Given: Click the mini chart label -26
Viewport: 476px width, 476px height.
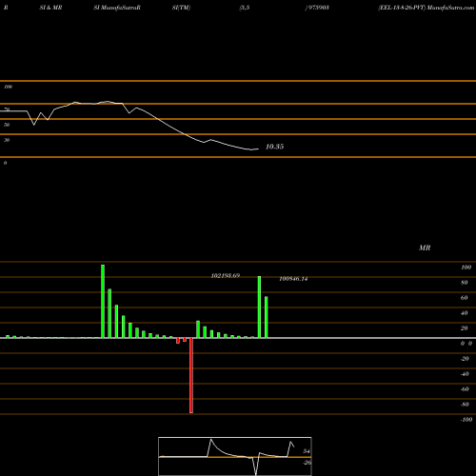Looking at the screenshot, I should [307, 463].
